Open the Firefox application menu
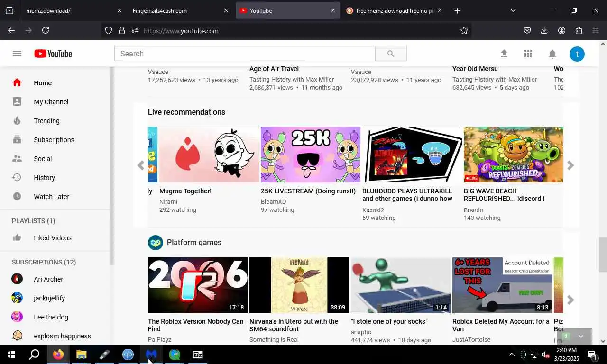This screenshot has height=364, width=607. click(596, 30)
